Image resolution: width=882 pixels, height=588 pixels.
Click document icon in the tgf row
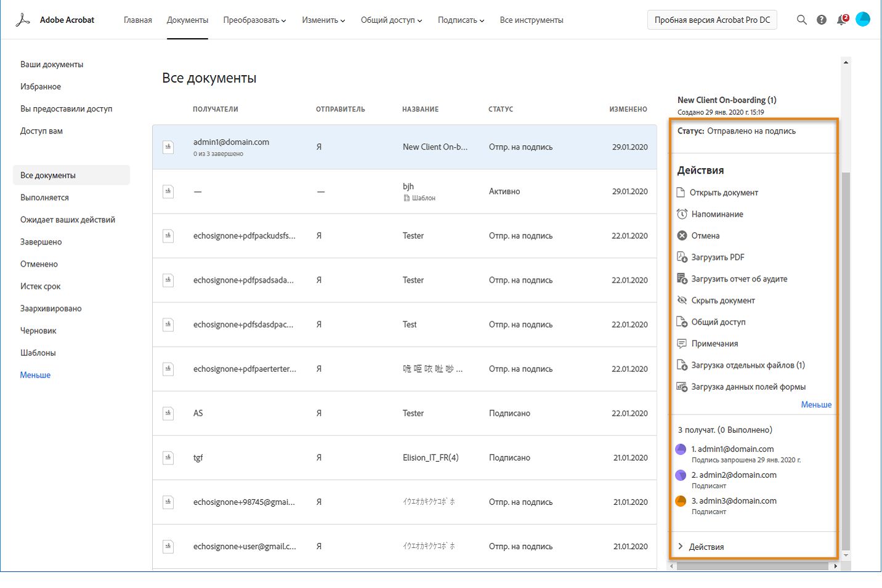click(x=168, y=457)
